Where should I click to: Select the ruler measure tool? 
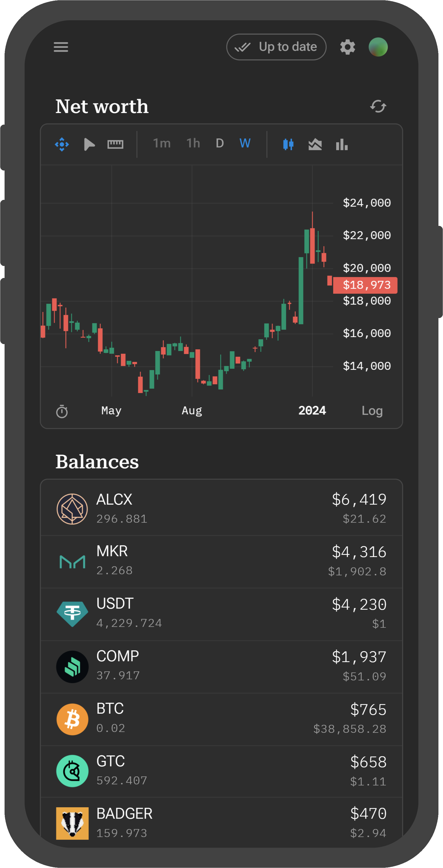[115, 144]
